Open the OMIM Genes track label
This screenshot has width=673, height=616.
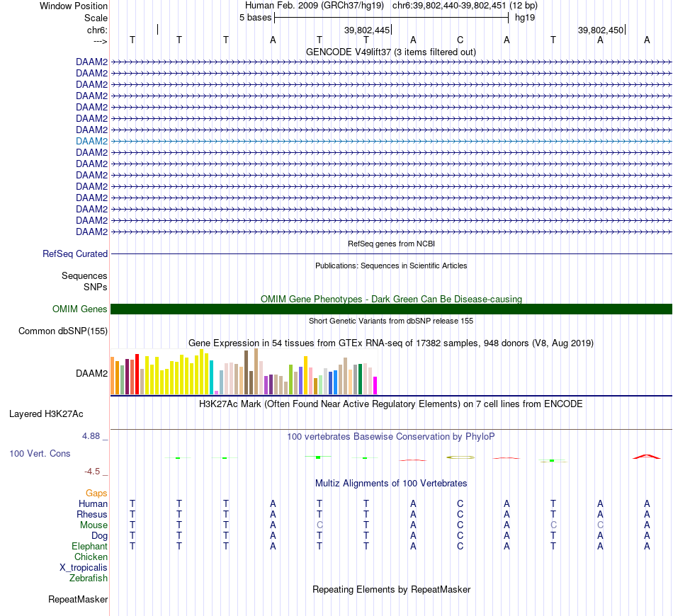pyautogui.click(x=80, y=309)
